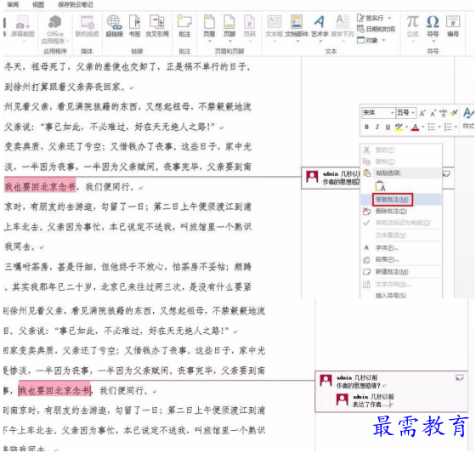Choose 答复批注(M) in context menu
The width and height of the screenshot is (476, 453).
pos(400,200)
